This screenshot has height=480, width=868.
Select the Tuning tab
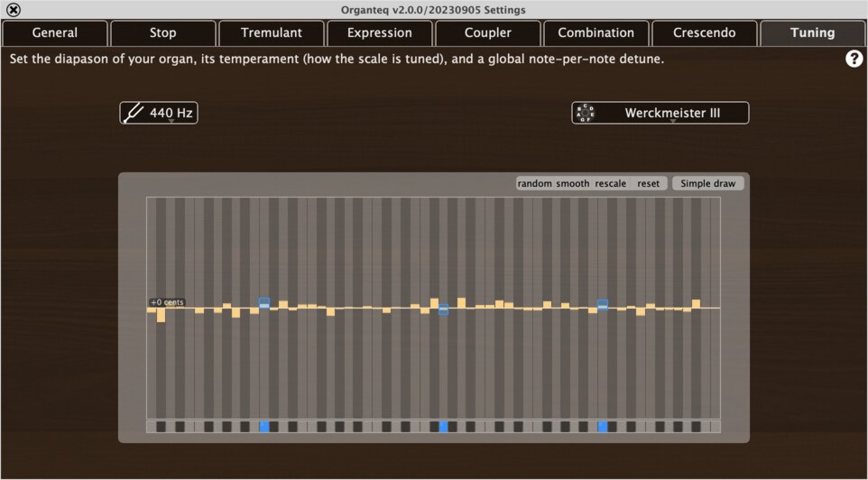pyautogui.click(x=813, y=33)
